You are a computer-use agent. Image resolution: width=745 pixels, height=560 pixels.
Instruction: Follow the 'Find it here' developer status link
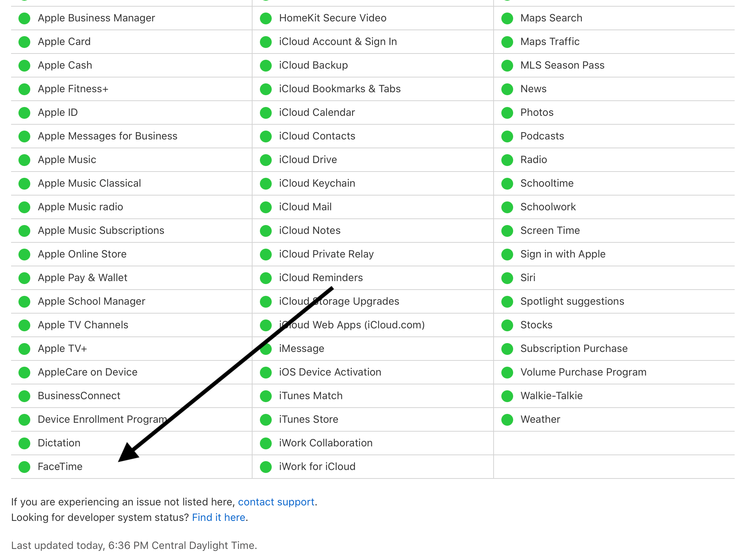pos(219,518)
